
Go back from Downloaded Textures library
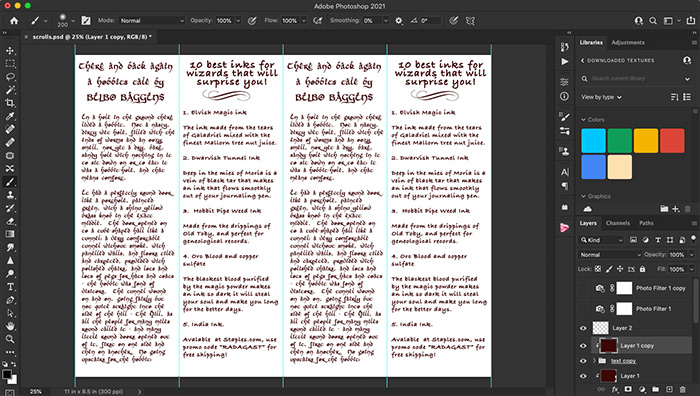click(582, 60)
